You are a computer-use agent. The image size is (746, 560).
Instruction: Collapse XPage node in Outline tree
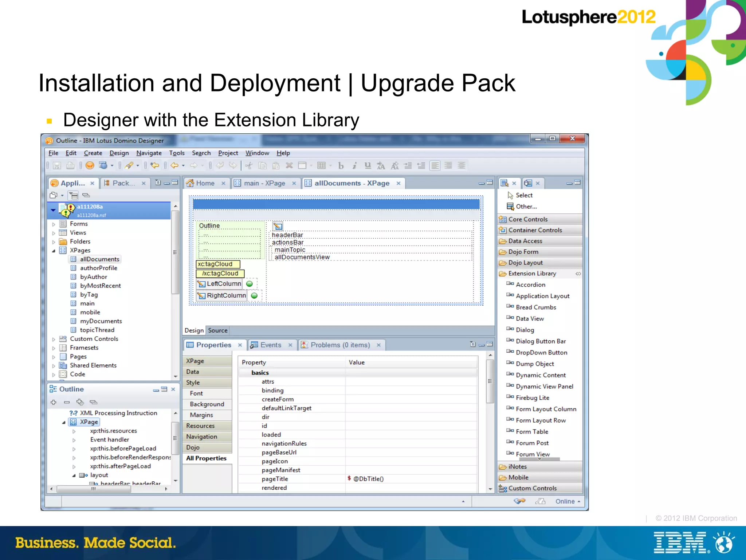click(x=64, y=422)
